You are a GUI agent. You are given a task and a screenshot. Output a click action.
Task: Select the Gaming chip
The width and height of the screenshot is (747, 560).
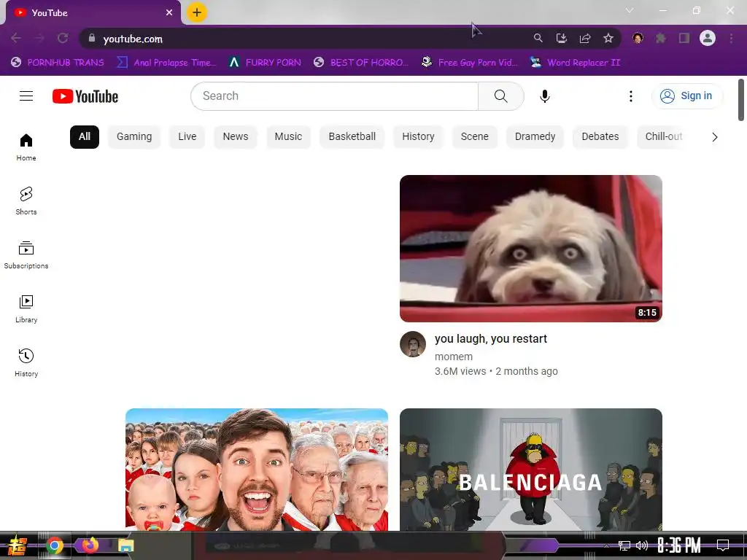tap(134, 137)
